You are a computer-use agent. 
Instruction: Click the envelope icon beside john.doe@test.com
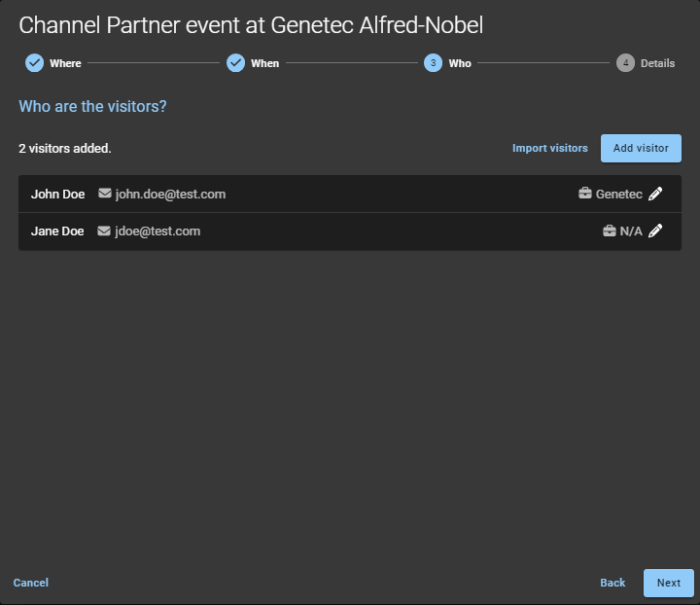[105, 194]
